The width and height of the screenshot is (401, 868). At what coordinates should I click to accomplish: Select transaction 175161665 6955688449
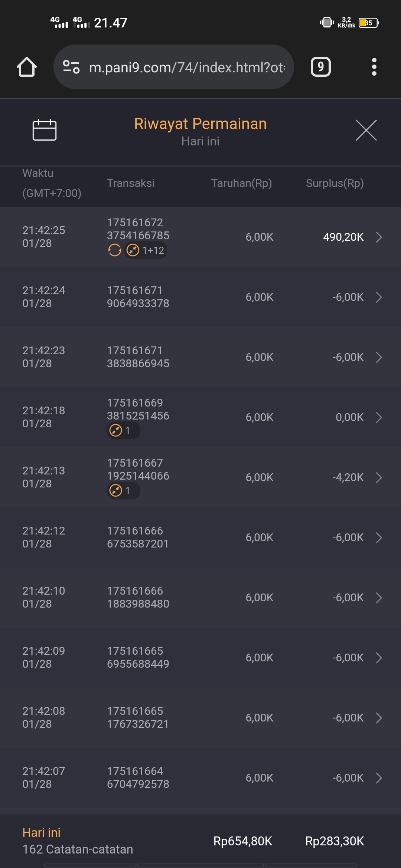click(138, 658)
